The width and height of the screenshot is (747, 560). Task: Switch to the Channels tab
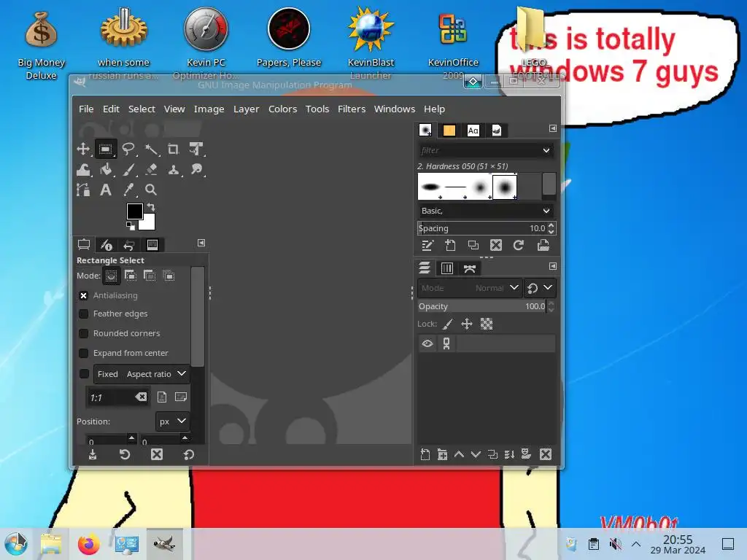tap(447, 268)
